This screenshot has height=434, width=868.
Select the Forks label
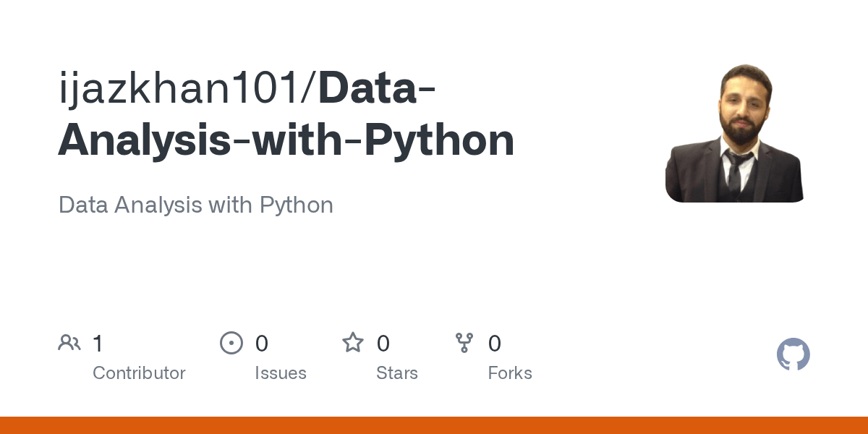(x=509, y=373)
